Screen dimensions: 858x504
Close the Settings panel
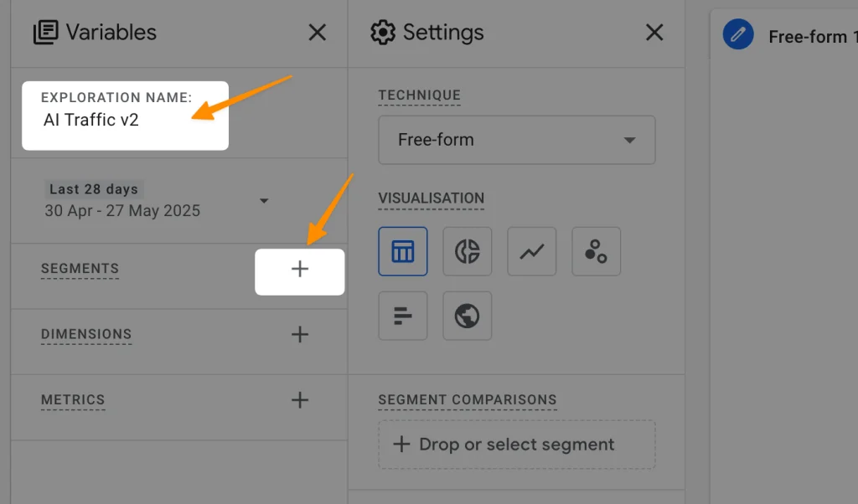pyautogui.click(x=655, y=33)
